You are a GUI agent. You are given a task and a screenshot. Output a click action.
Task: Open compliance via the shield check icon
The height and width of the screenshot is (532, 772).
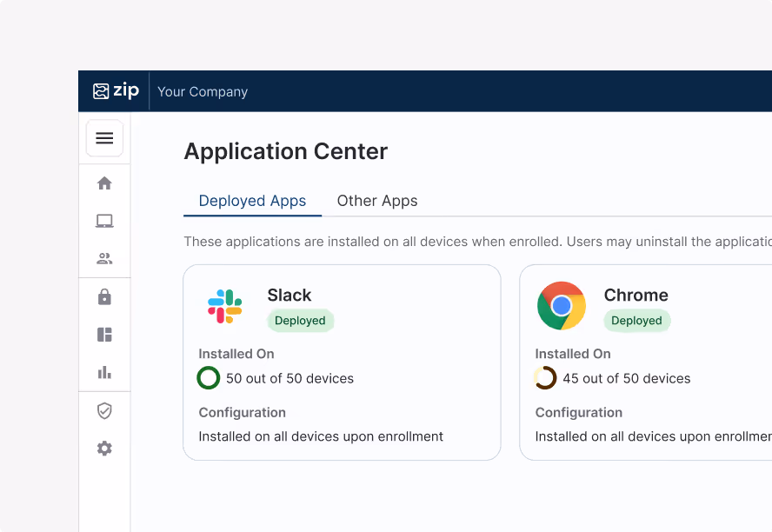click(104, 410)
